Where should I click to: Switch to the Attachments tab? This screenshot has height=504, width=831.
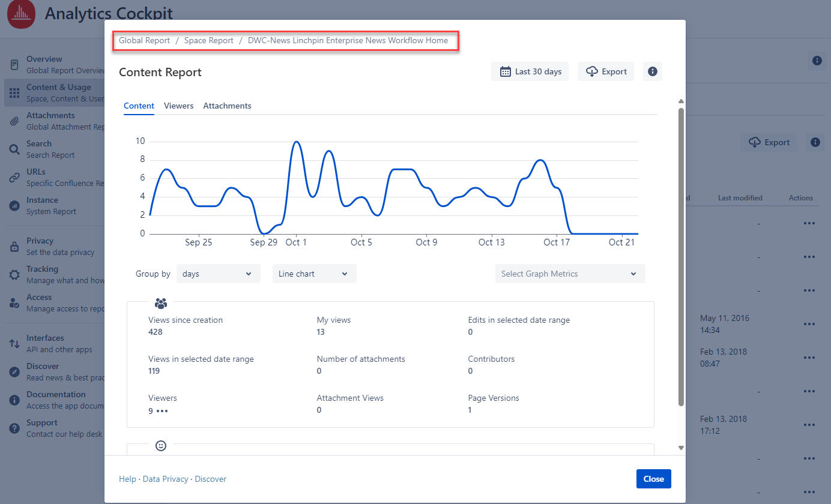227,106
